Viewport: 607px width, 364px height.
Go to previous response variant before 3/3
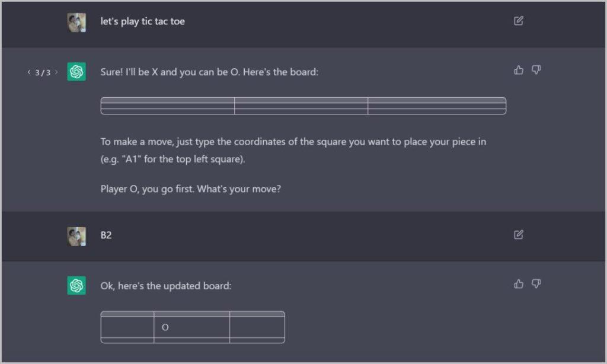tap(28, 72)
